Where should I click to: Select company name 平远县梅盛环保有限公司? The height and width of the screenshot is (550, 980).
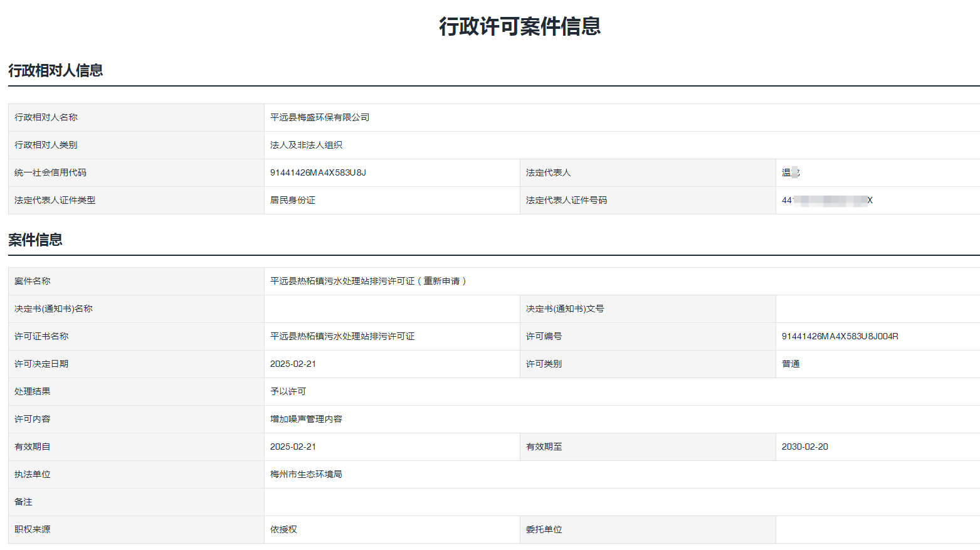(x=320, y=117)
